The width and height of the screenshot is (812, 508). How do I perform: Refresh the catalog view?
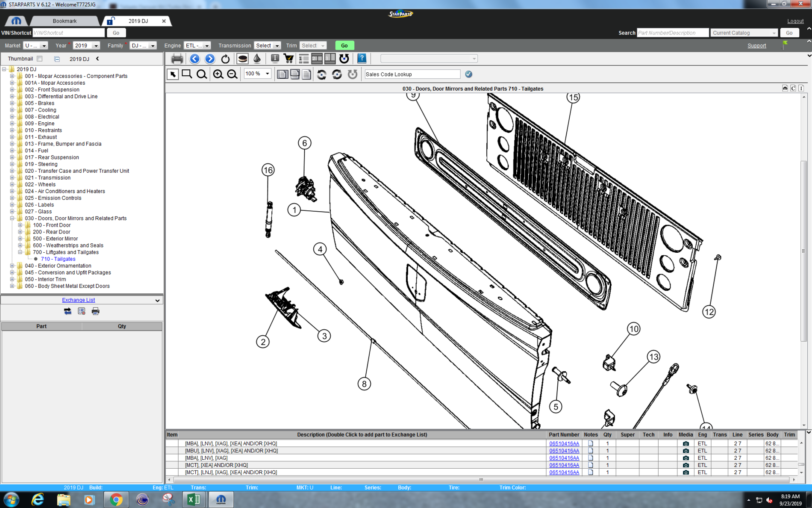225,59
